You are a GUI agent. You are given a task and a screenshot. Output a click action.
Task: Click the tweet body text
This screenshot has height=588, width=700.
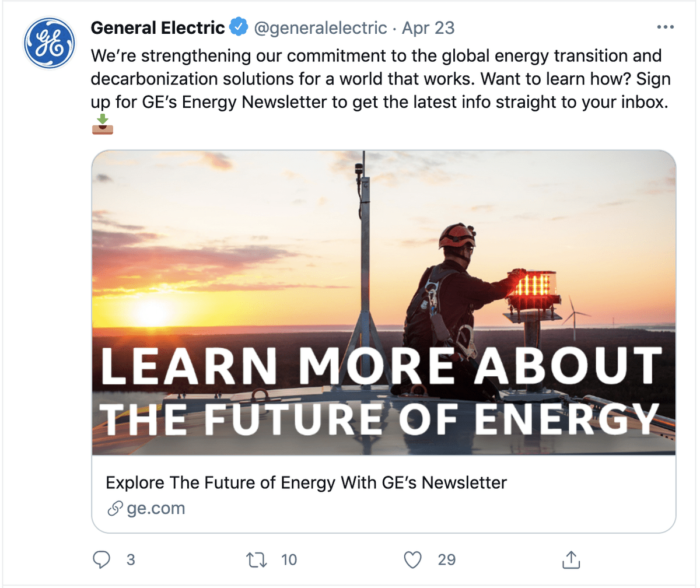(x=377, y=78)
